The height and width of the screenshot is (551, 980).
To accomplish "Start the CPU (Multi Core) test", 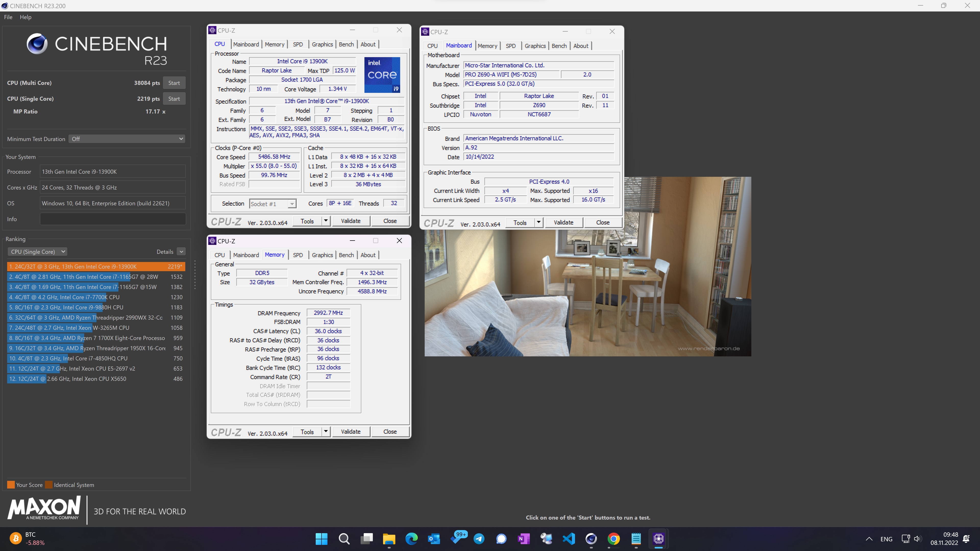I will [x=174, y=83].
